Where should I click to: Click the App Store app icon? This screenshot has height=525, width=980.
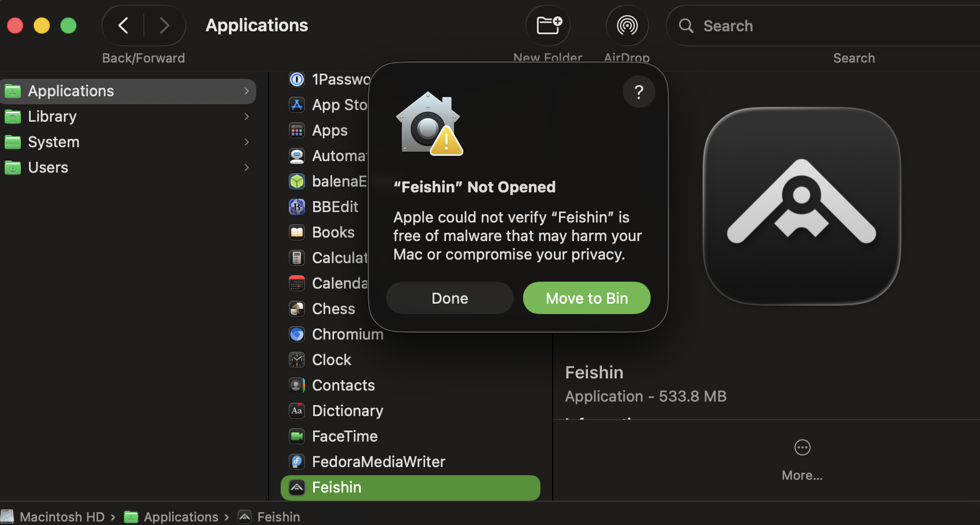(297, 105)
